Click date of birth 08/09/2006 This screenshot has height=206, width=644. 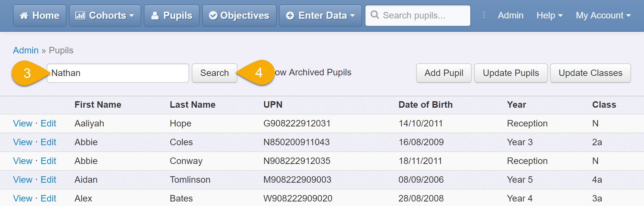[421, 180]
